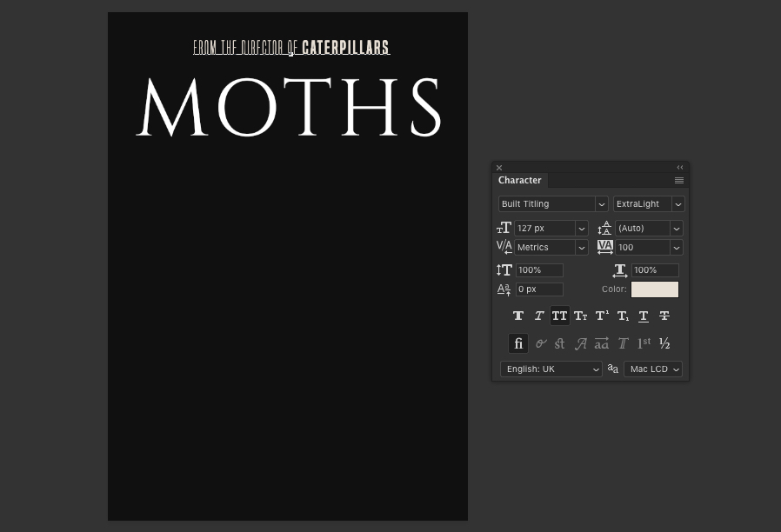Click Swash OpenType icon
The image size is (781, 532).
(x=581, y=343)
